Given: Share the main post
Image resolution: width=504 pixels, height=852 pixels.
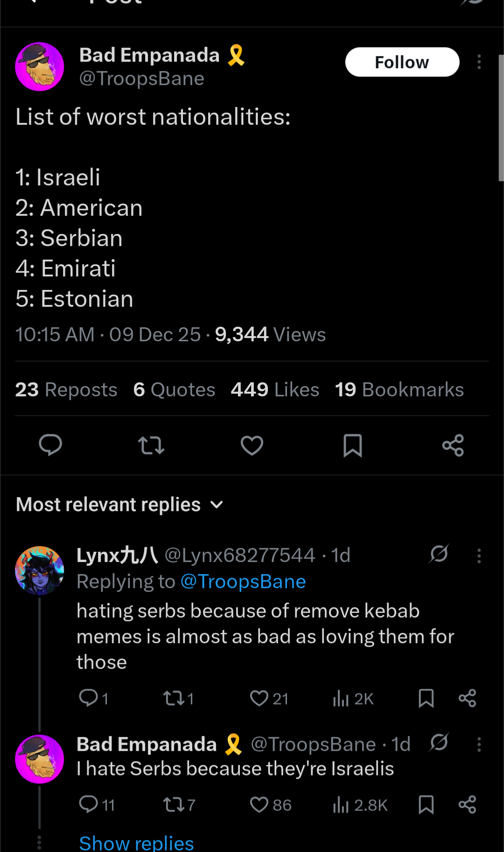Looking at the screenshot, I should pyautogui.click(x=453, y=445).
